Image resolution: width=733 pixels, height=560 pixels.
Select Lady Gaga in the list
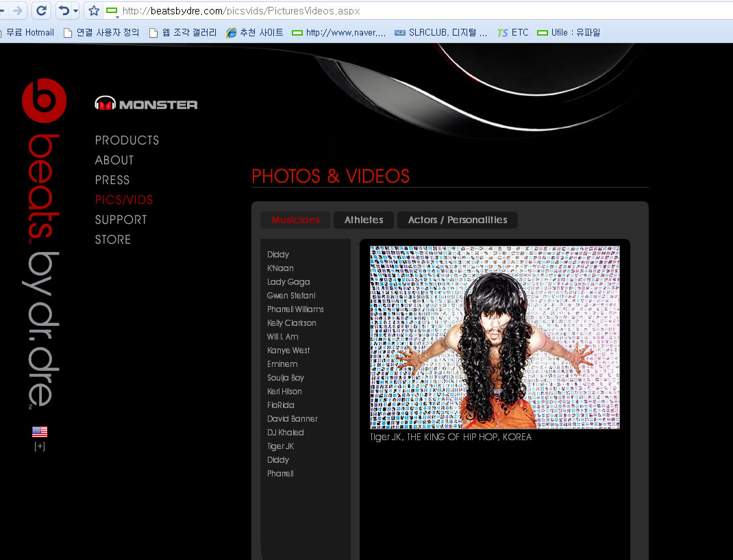288,282
